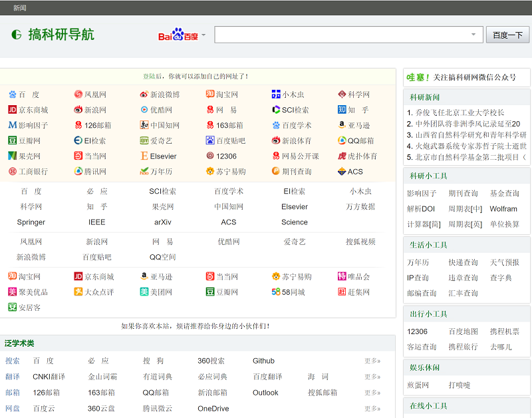Screen dimensions: 532x418
Task: Select the 翻译 category in 泛学术类
Action: pyautogui.click(x=12, y=377)
